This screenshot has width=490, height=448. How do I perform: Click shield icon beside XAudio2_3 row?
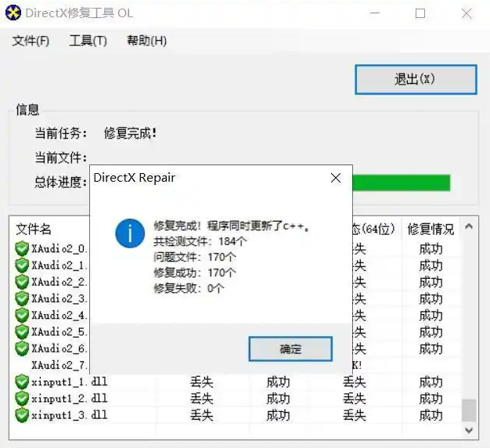[x=22, y=298]
